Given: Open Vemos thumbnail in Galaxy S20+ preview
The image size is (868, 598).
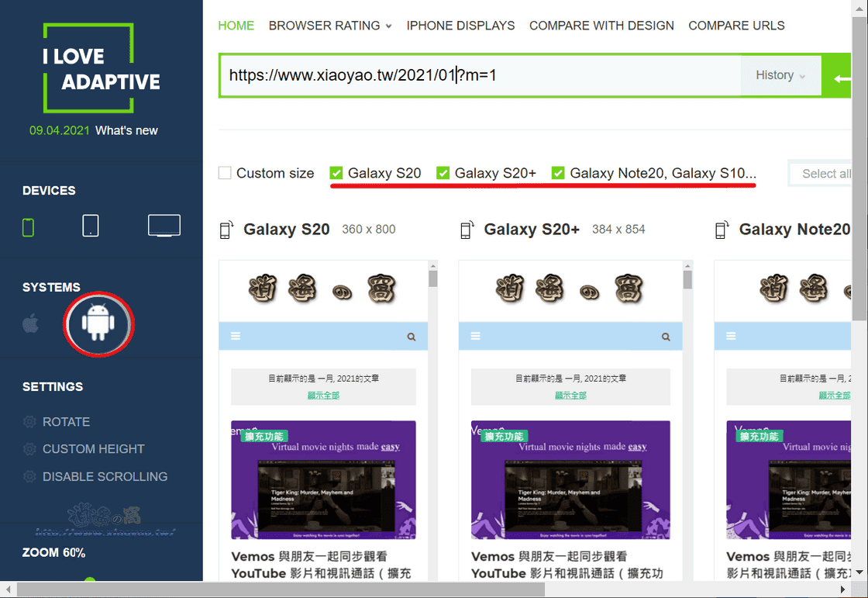Looking at the screenshot, I should (x=570, y=480).
